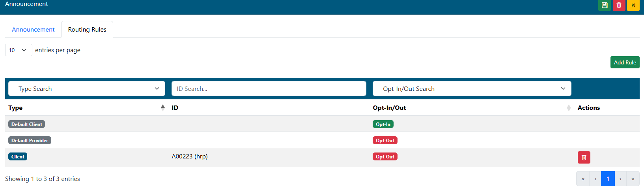Image resolution: width=644 pixels, height=192 pixels.
Task: Sort by Opt-In/Out column arrow
Action: (x=568, y=108)
